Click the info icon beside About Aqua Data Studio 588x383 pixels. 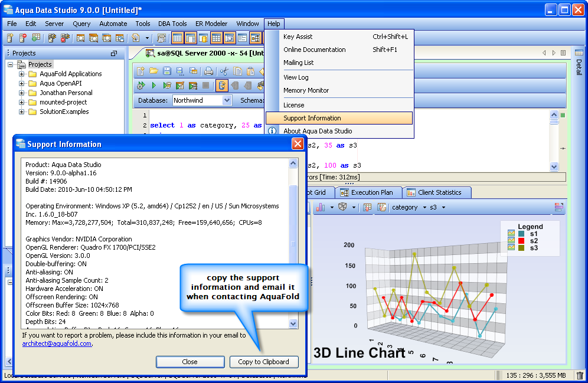[272, 131]
